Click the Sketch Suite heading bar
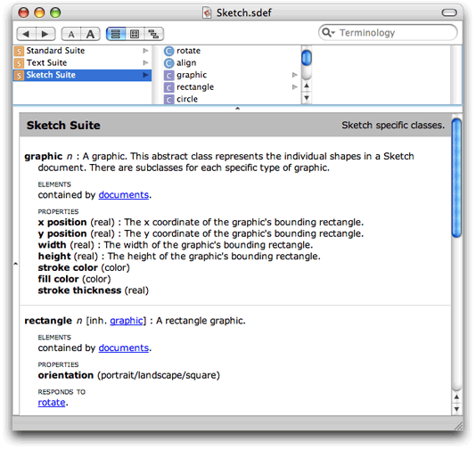This screenshot has height=450, width=476. [x=235, y=125]
